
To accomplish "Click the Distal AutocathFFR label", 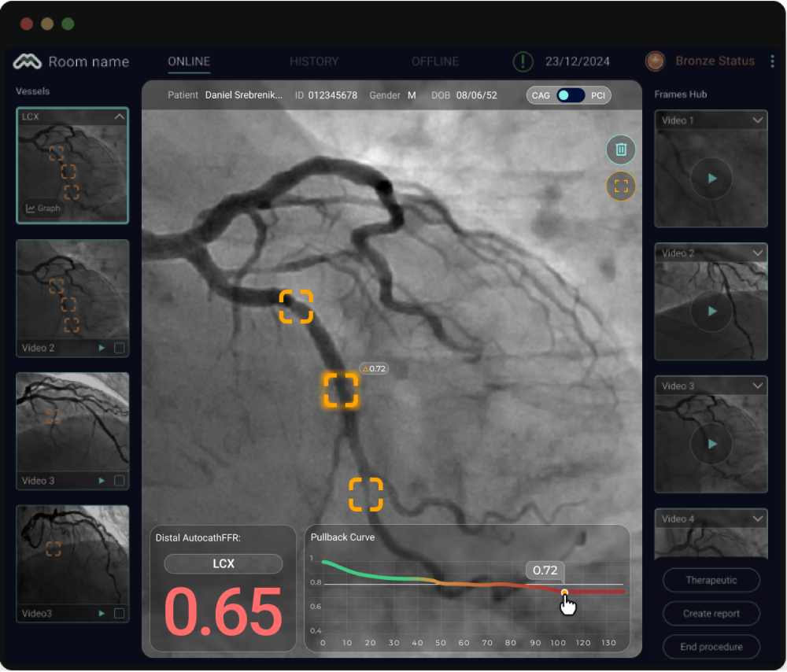I will coord(198,538).
